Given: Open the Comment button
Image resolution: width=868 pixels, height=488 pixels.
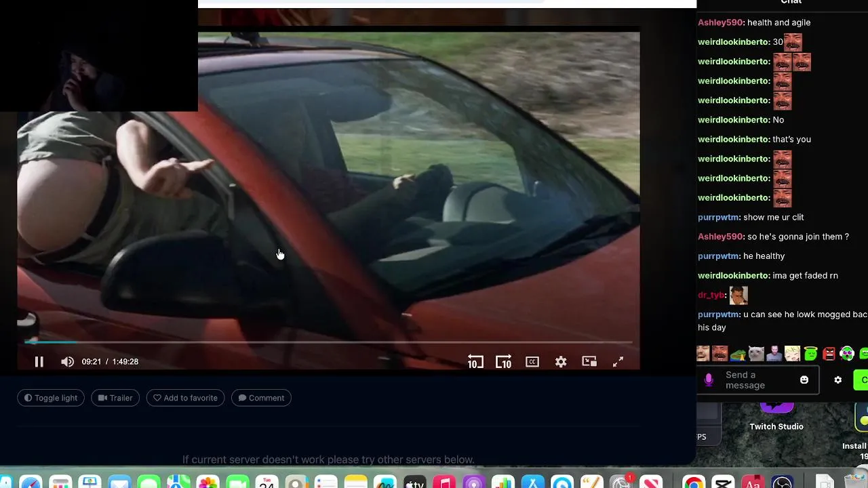Looking at the screenshot, I should 261,398.
